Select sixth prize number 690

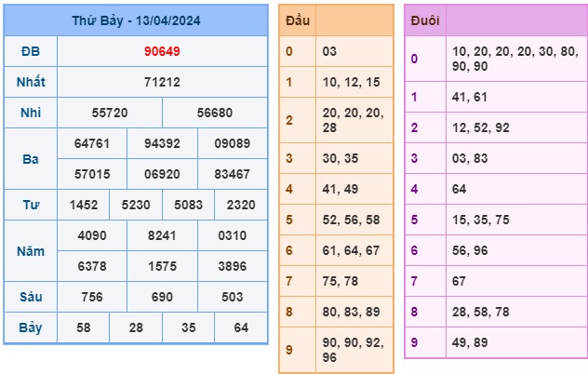[x=162, y=297]
